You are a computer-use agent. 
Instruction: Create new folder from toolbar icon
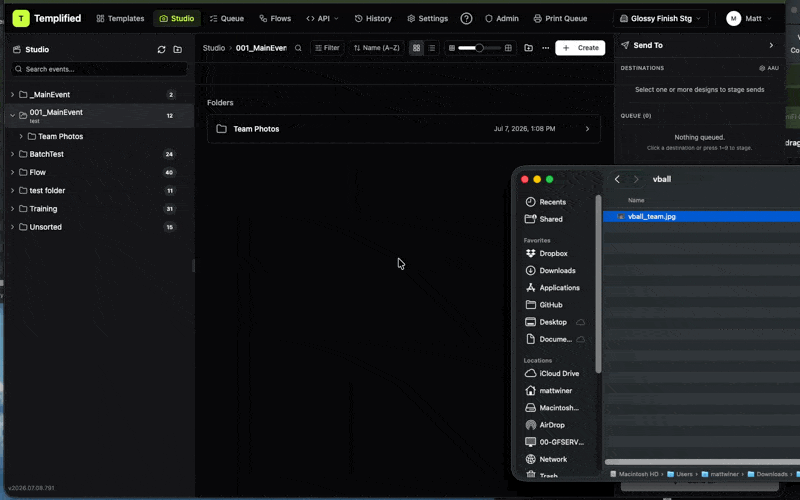529,48
